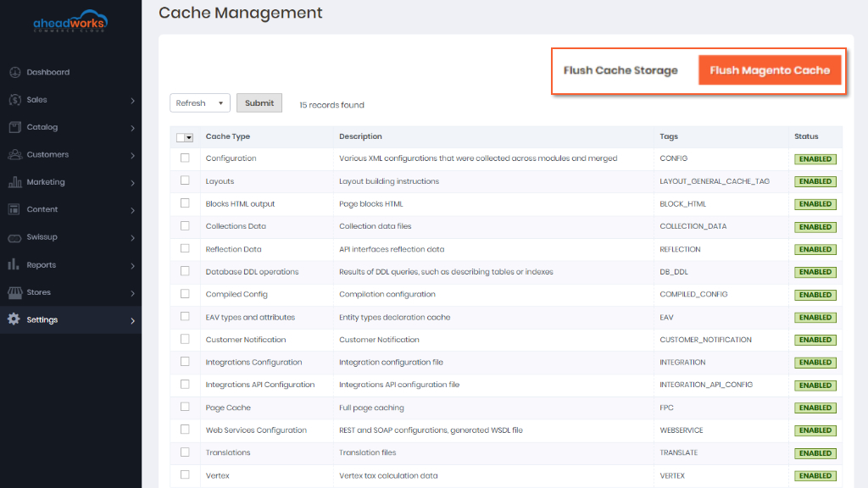Screen dimensions: 868x488
Task: Click the ENABLED badge for Page Cache
Action: (815, 408)
